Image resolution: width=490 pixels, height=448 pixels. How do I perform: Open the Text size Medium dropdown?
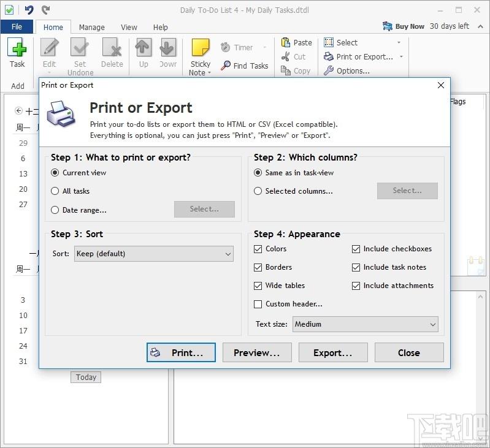coord(366,324)
